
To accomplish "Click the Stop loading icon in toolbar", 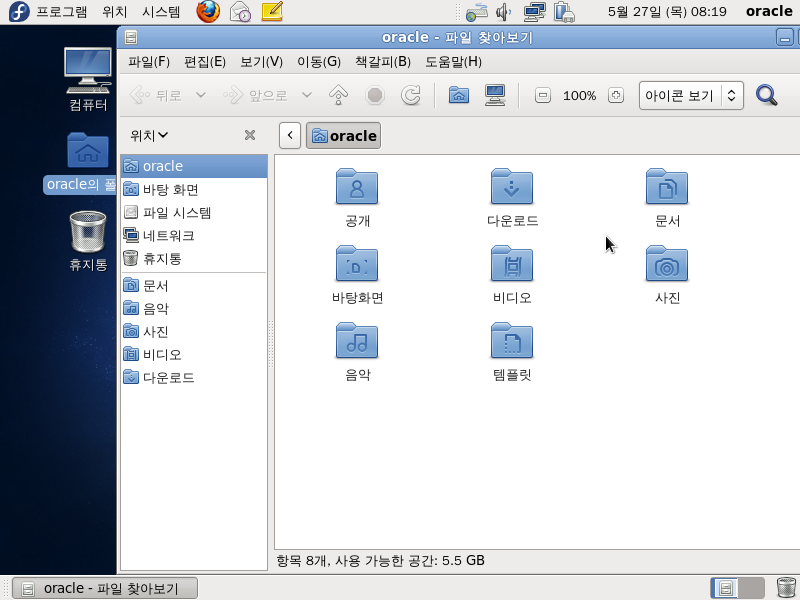I will [x=374, y=95].
